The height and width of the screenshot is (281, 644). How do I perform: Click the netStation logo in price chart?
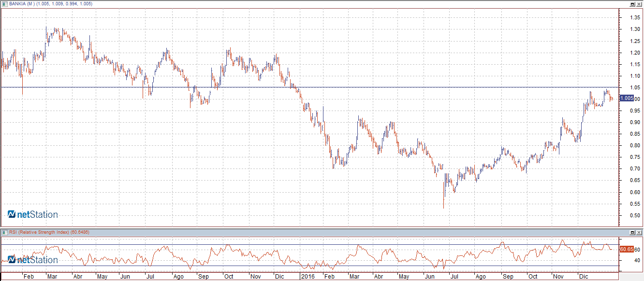[33, 214]
